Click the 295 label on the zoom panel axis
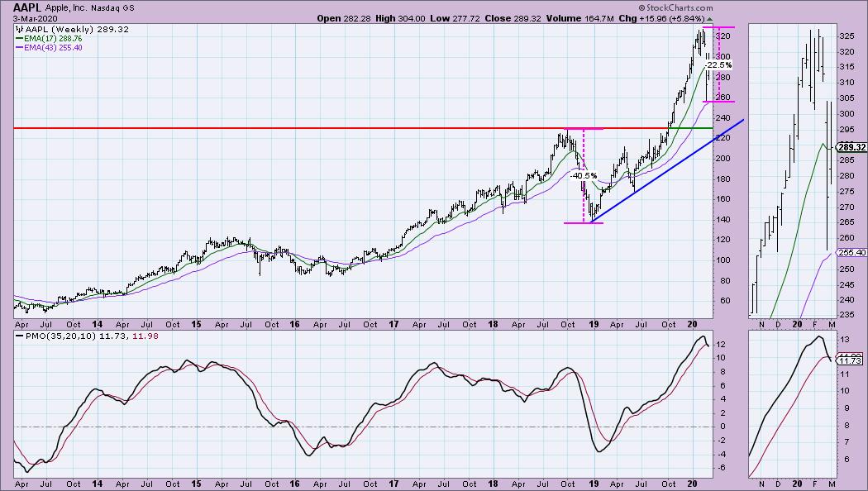Image resolution: width=868 pixels, height=491 pixels. coord(847,129)
